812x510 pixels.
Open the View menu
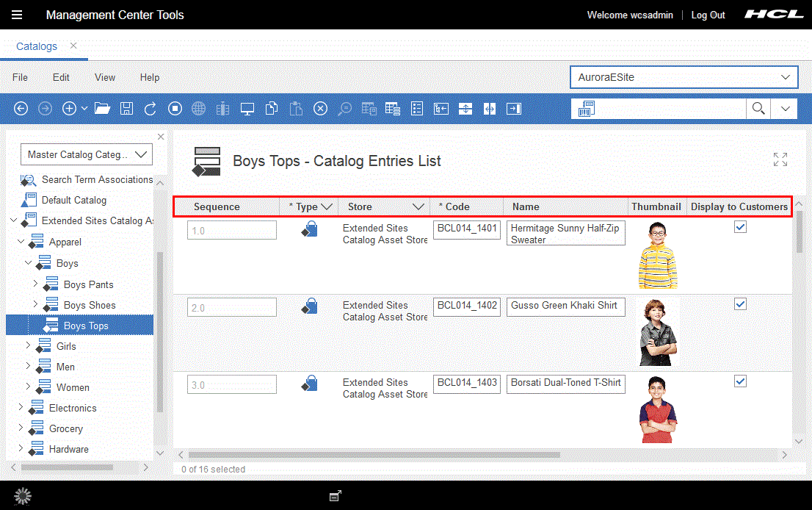click(105, 77)
